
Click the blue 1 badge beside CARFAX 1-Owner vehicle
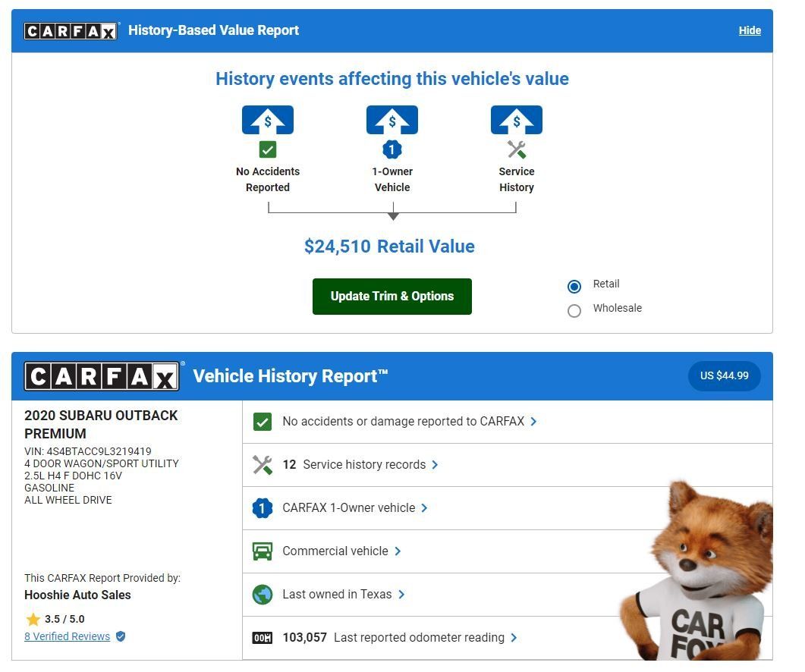(x=263, y=508)
